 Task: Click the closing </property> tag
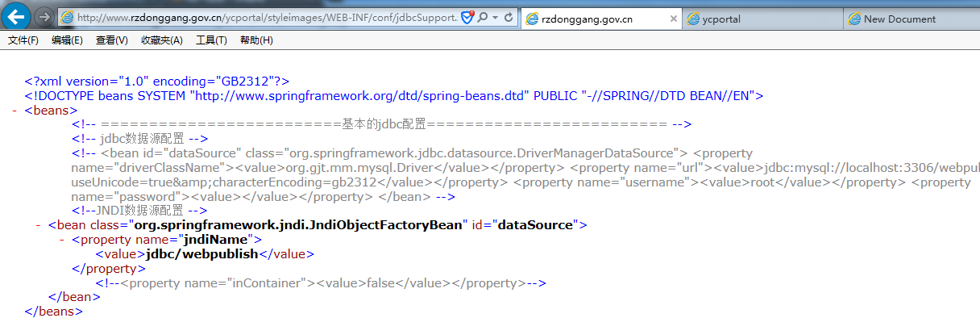[x=109, y=268]
